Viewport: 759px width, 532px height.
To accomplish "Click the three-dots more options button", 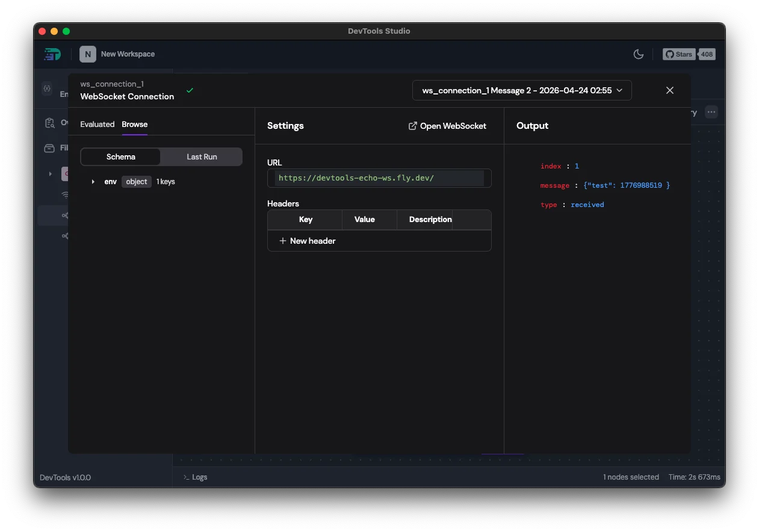I will coord(711,112).
